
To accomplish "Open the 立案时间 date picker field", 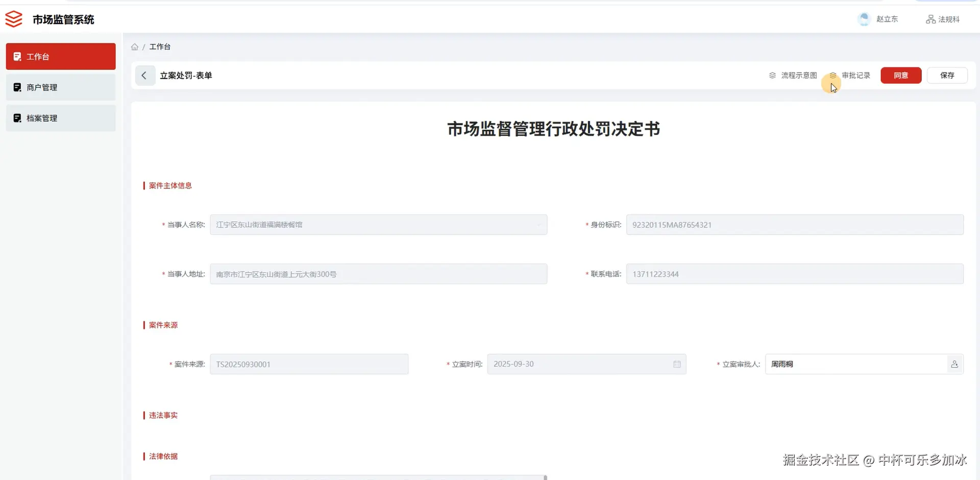I will (586, 364).
